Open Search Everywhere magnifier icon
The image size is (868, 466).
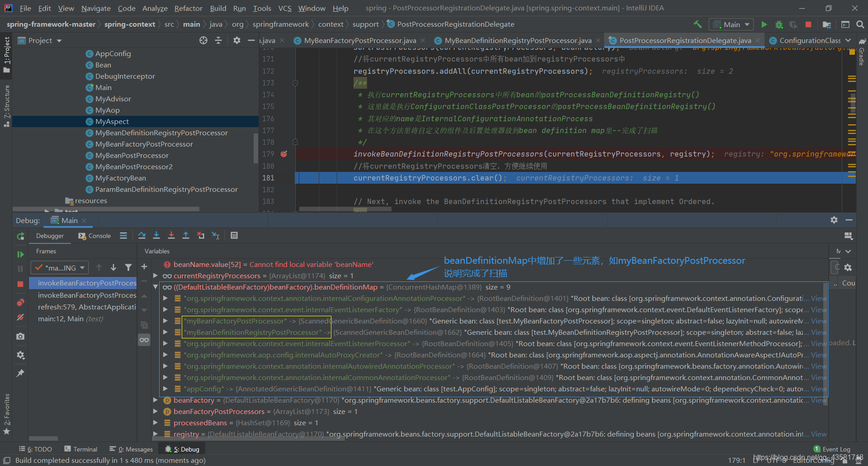pyautogui.click(x=860, y=24)
